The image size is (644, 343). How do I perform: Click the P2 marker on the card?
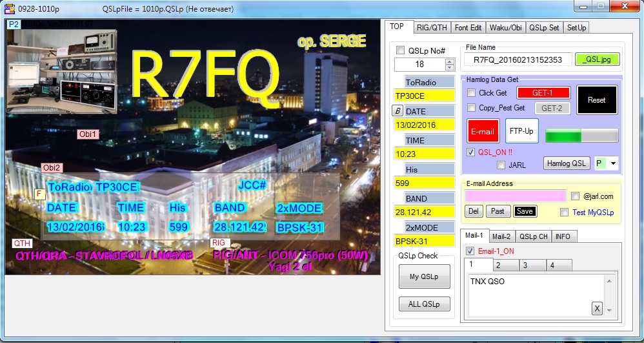click(x=14, y=25)
